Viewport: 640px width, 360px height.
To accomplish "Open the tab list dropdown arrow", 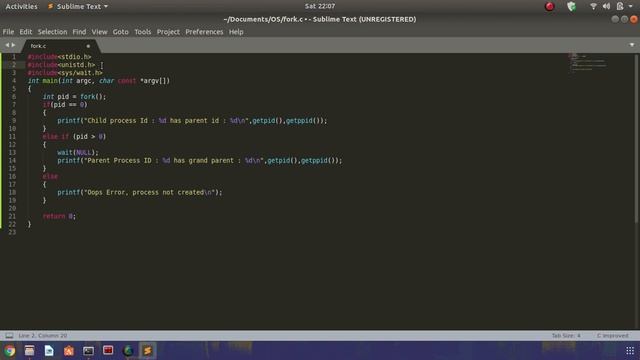I will click(632, 45).
